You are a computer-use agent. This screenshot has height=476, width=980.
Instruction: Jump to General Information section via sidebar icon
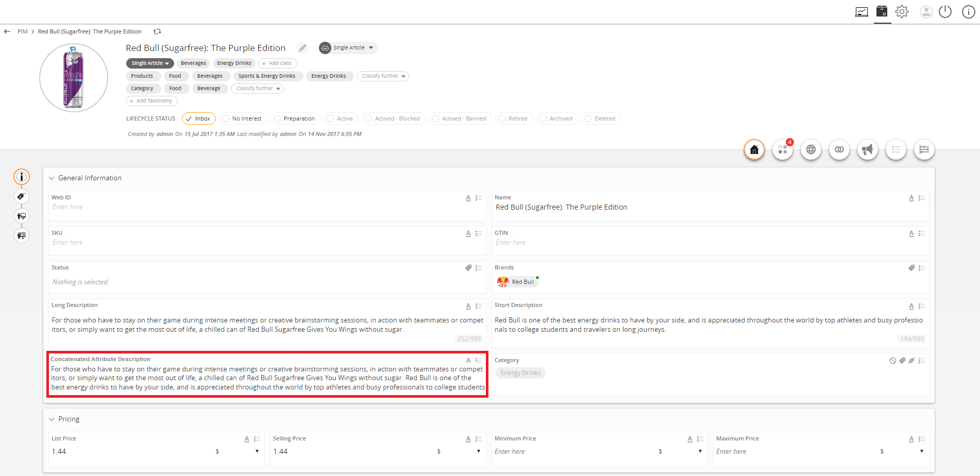(x=22, y=177)
